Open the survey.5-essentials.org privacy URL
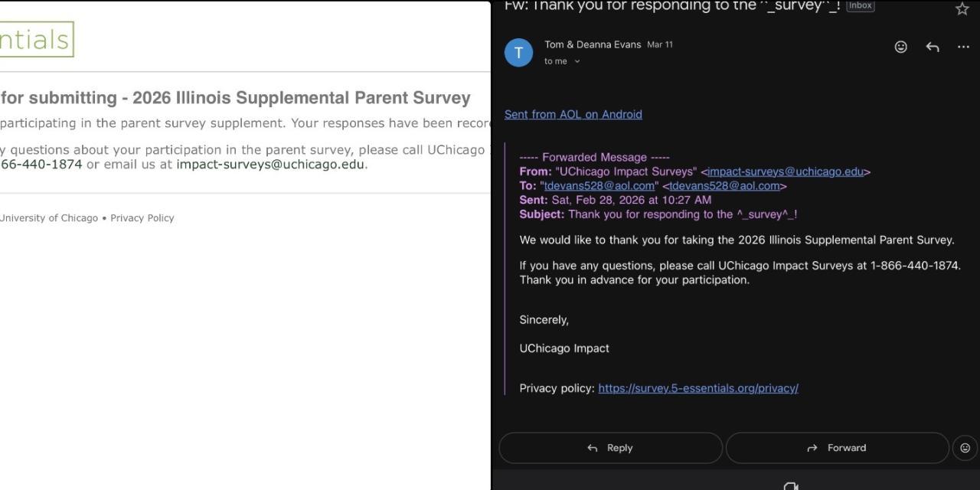Screen dimensions: 980x490 698,388
